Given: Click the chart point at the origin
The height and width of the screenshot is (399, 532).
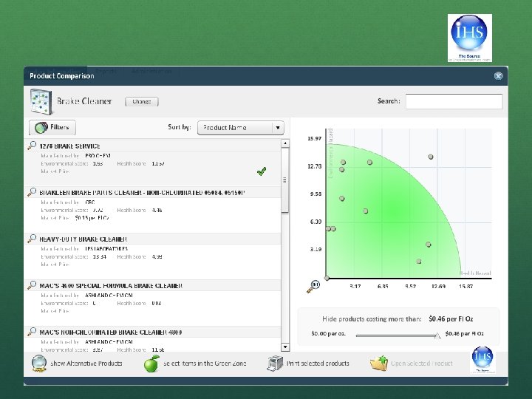Looking at the screenshot, I should tap(327, 278).
